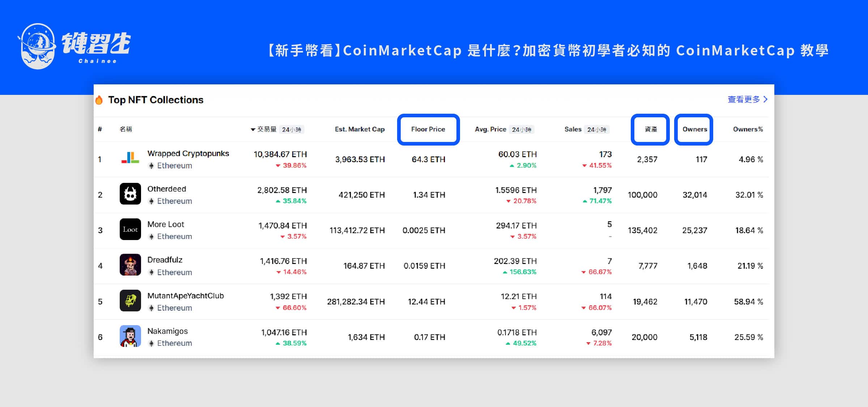The height and width of the screenshot is (407, 868).
Task: Open the 24小時 selector next to 交易量
Action: 292,129
